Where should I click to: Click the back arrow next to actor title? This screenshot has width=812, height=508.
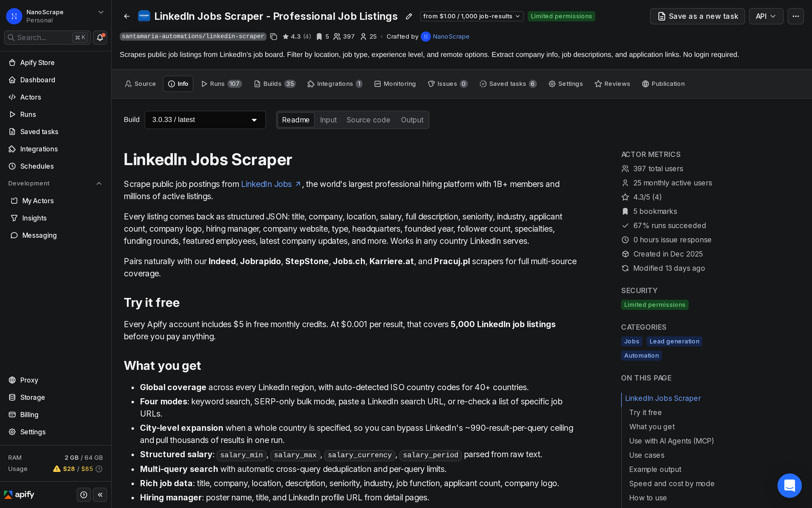pos(127,16)
